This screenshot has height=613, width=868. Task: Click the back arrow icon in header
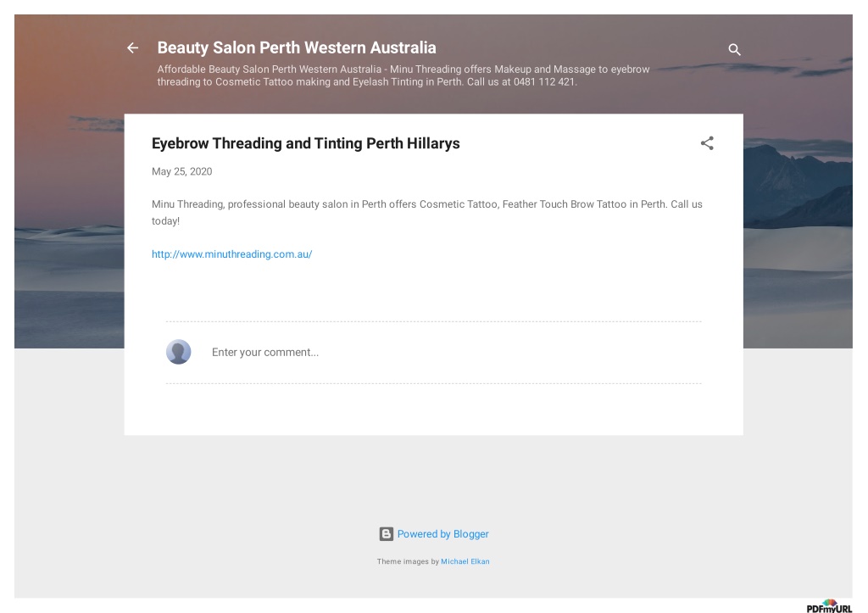pyautogui.click(x=132, y=48)
